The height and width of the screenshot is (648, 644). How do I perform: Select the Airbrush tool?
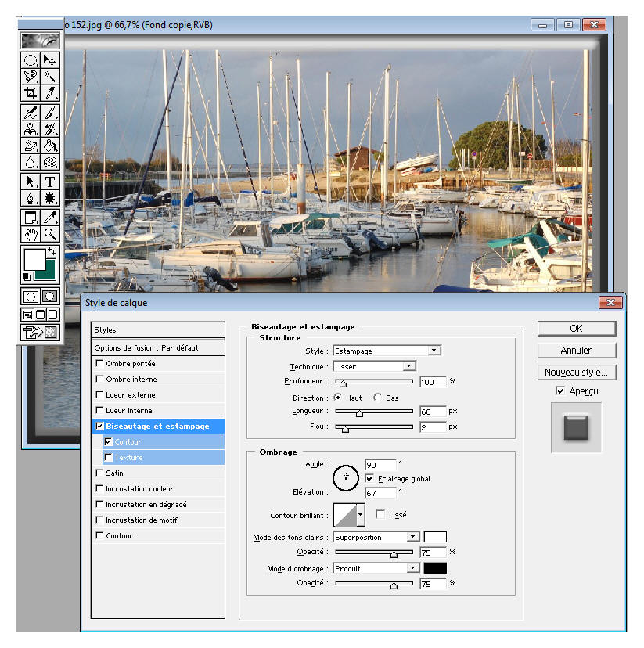coord(31,113)
